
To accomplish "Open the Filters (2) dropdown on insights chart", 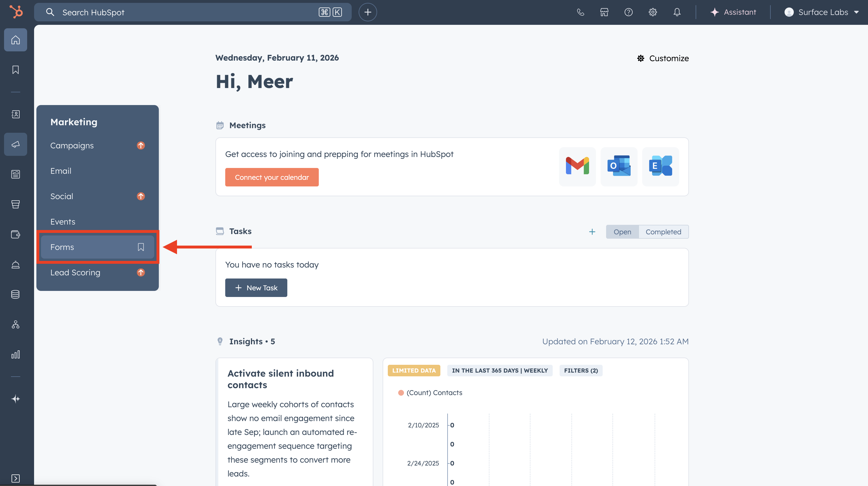I will coord(581,371).
